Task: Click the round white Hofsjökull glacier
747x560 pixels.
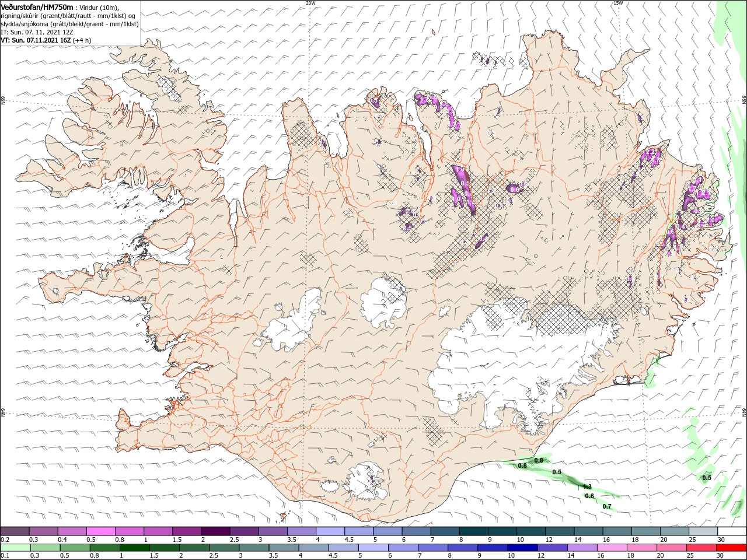Action: click(383, 302)
